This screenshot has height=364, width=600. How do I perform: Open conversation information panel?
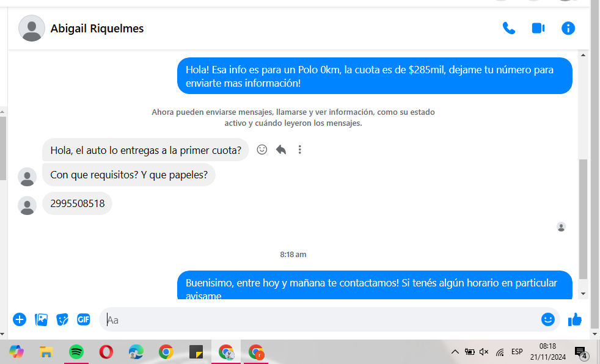pyautogui.click(x=568, y=28)
